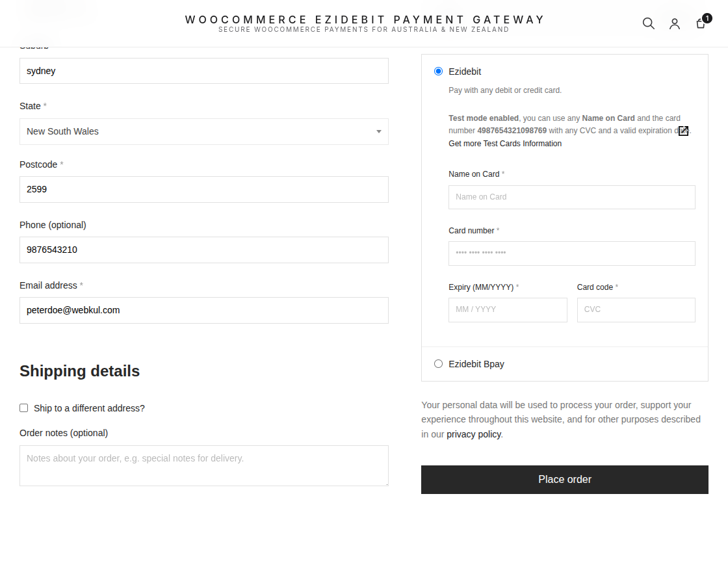Image resolution: width=728 pixels, height=572 pixels.
Task: Expand the State dropdown showing New South Wales
Action: click(204, 131)
